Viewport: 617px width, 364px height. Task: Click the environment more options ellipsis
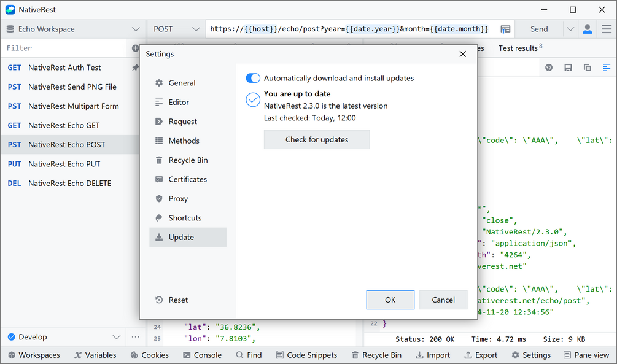pyautogui.click(x=135, y=337)
